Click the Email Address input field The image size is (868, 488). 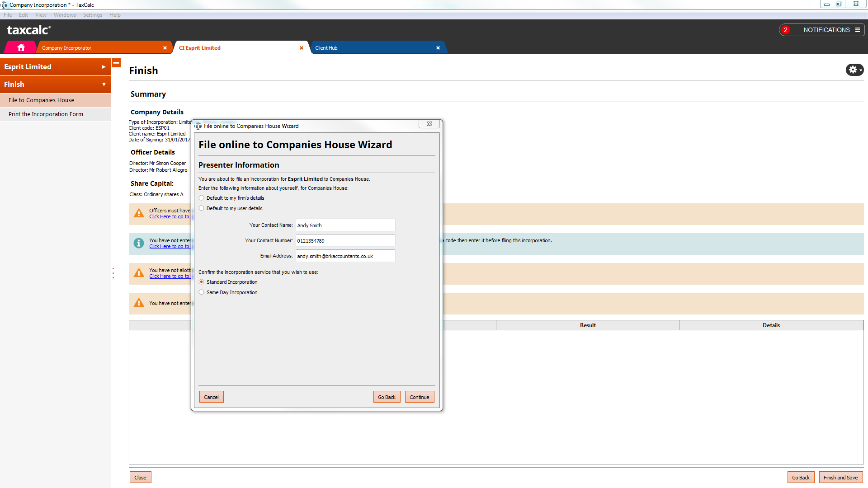(x=345, y=256)
